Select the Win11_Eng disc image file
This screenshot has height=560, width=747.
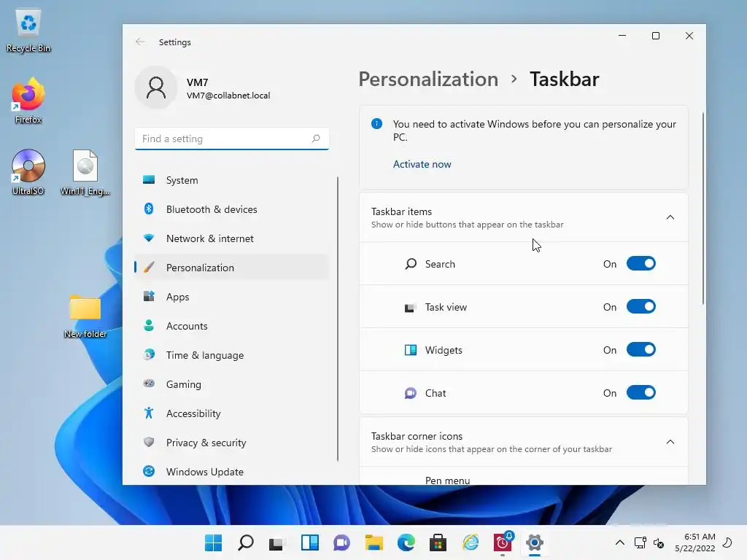[x=85, y=172]
